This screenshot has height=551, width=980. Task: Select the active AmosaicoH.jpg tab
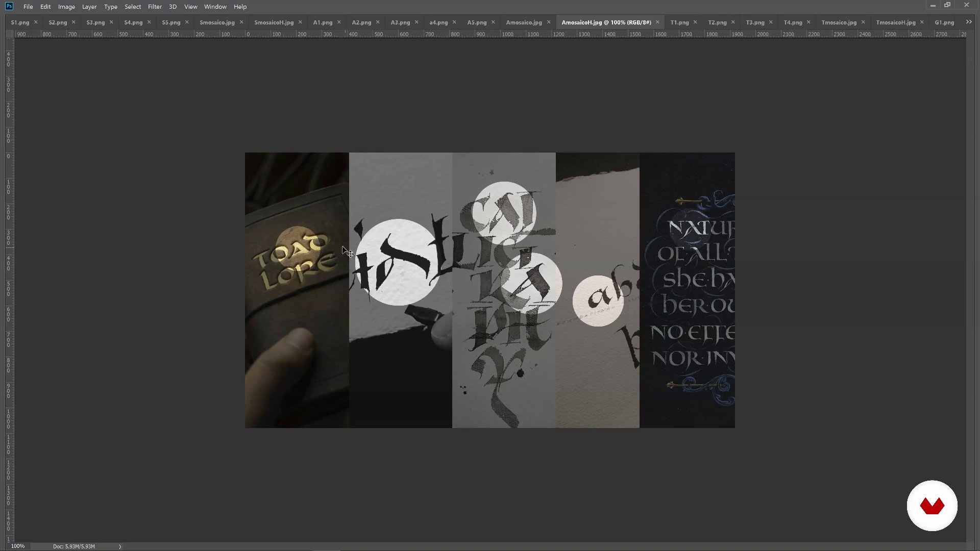[x=606, y=22]
